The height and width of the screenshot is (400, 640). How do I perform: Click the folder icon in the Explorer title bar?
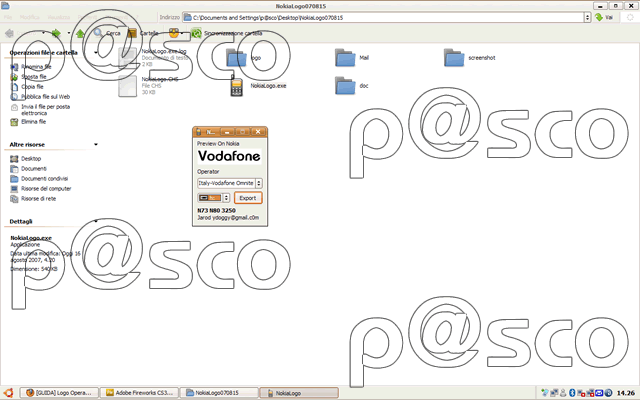coord(5,6)
